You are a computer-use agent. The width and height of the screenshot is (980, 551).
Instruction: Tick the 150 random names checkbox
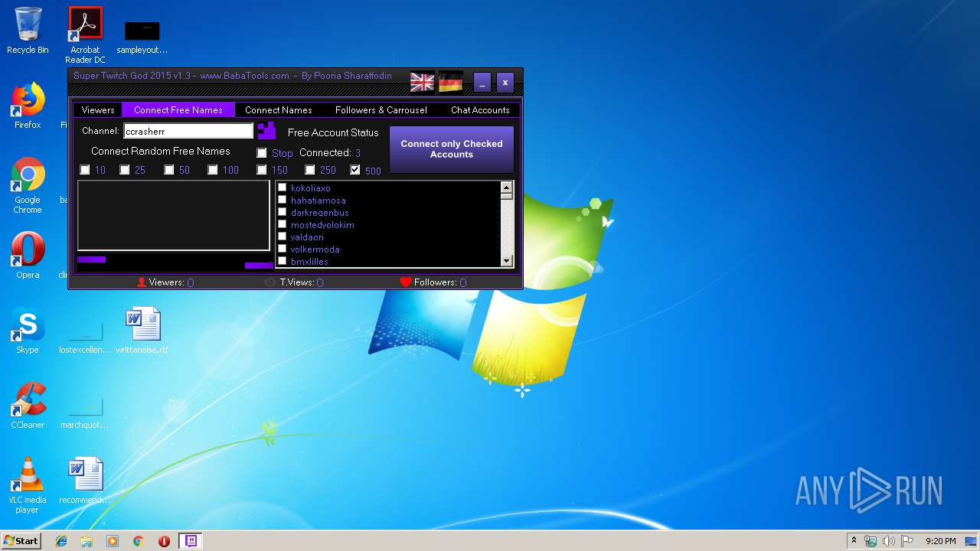pos(262,170)
